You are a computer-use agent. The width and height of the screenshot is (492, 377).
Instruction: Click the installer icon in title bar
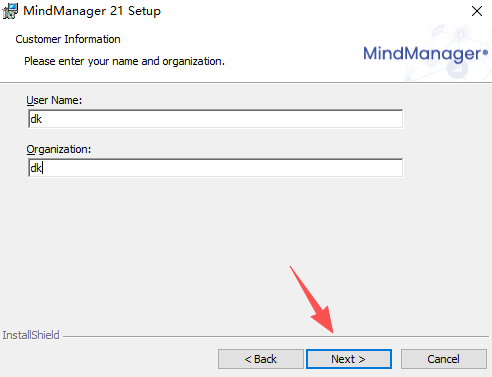pos(10,11)
